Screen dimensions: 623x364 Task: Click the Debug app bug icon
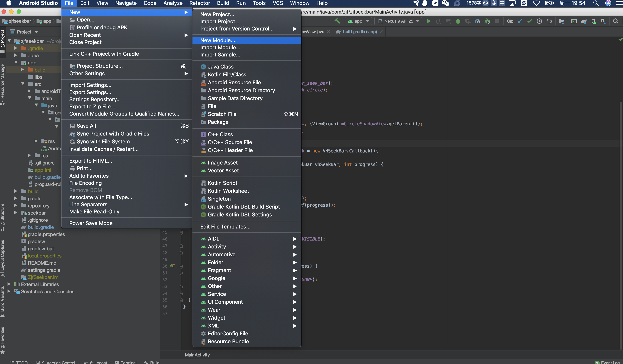coord(458,21)
